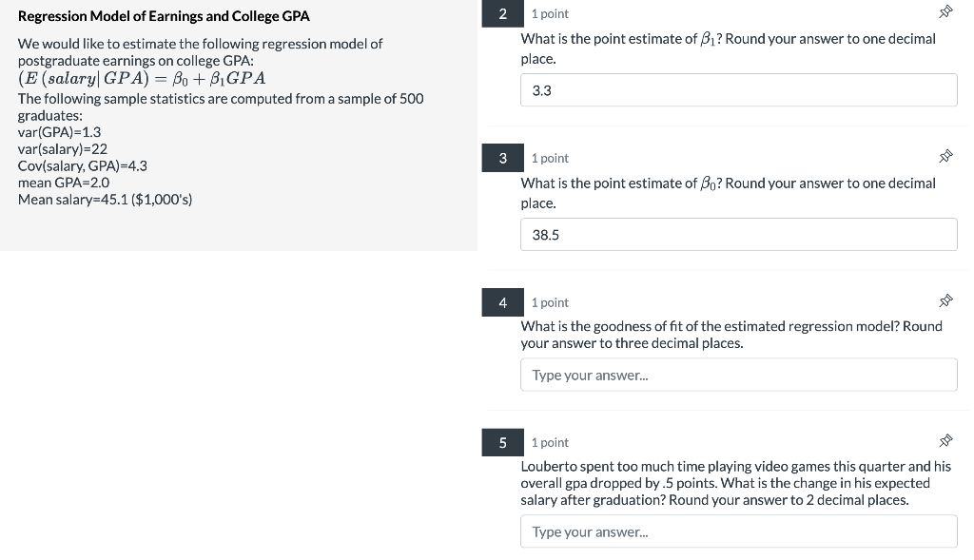This screenshot has height=560, width=974.
Task: Click the goodness of fit answer box
Action: click(738, 375)
